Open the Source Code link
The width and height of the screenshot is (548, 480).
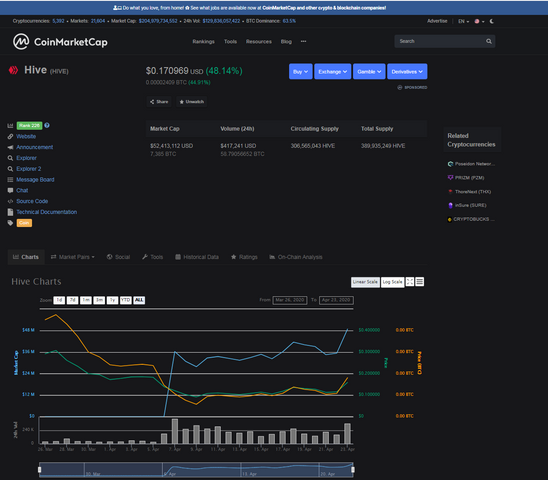pos(32,201)
